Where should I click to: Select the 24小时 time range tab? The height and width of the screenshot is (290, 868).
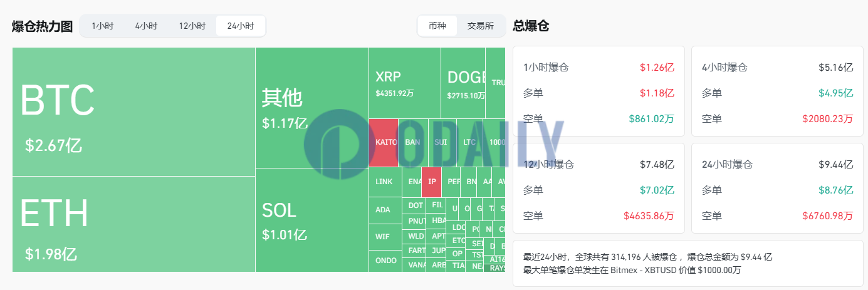(x=241, y=26)
